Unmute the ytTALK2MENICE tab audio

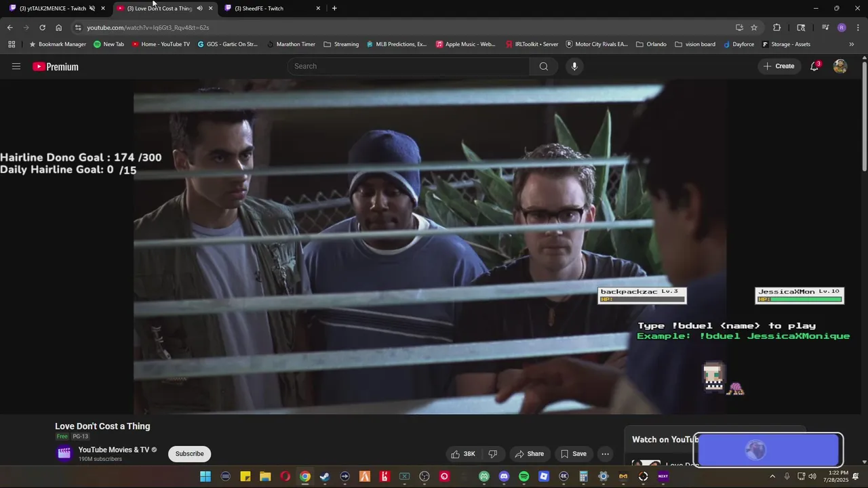pyautogui.click(x=92, y=8)
